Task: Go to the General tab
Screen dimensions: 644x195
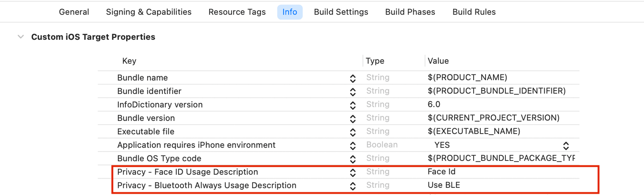Action: 74,12
